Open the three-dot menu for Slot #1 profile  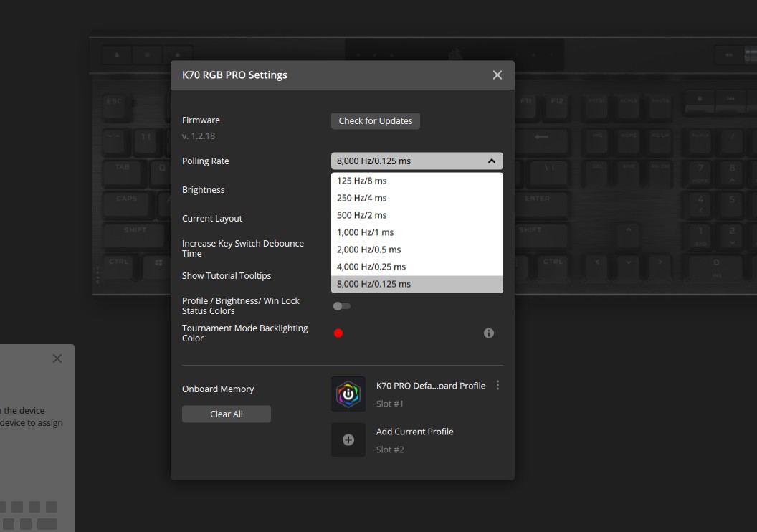coord(498,386)
